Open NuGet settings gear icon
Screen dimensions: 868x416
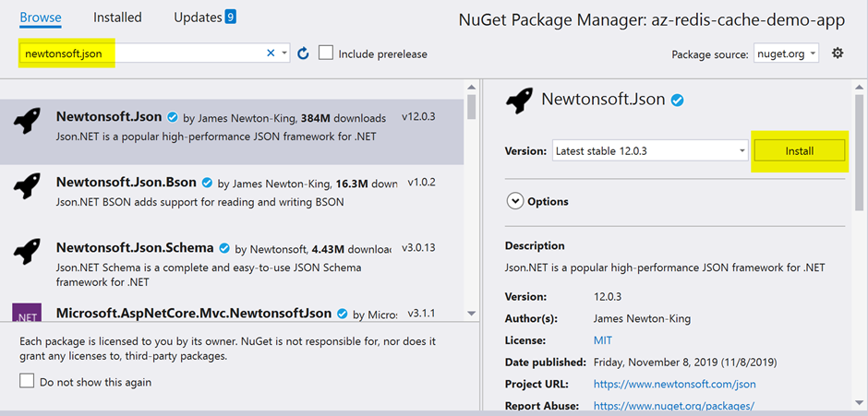point(838,53)
